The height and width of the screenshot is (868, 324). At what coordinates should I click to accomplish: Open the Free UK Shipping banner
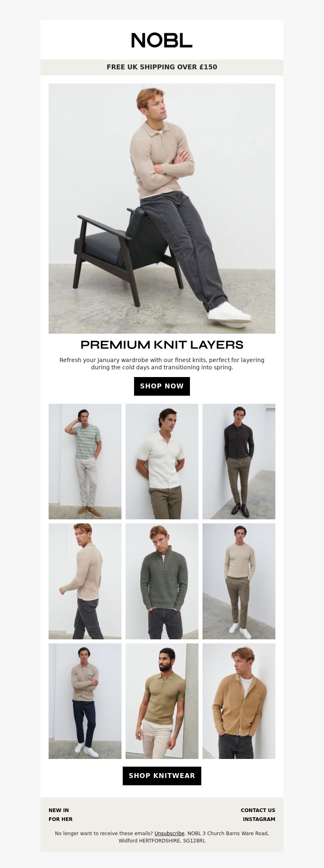162,67
